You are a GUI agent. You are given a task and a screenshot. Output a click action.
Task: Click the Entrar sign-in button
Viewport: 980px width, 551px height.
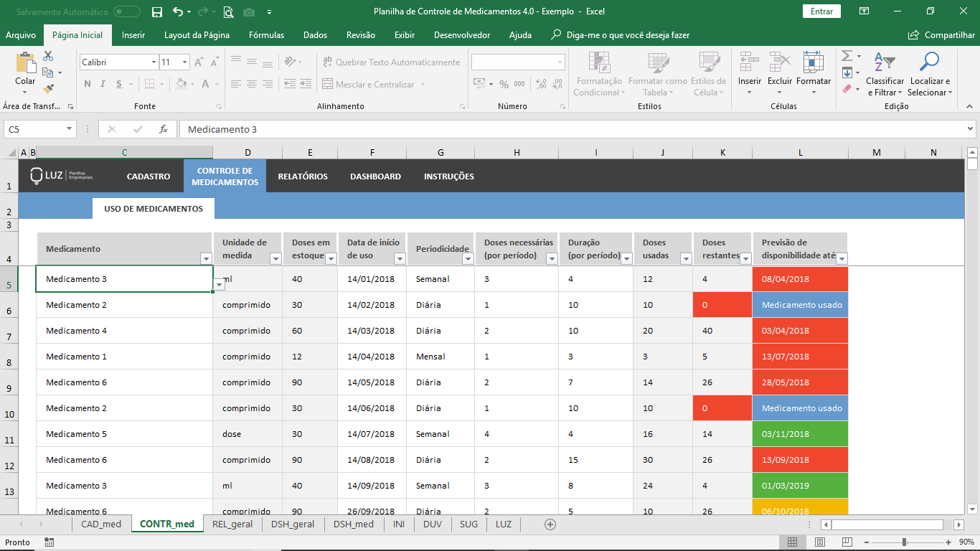[x=821, y=11]
